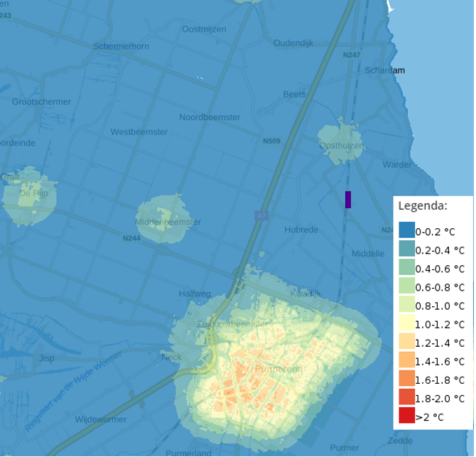Viewport: 476px width, 457px height.
Task: Click the Middenbeemster town label
Action: 168,222
